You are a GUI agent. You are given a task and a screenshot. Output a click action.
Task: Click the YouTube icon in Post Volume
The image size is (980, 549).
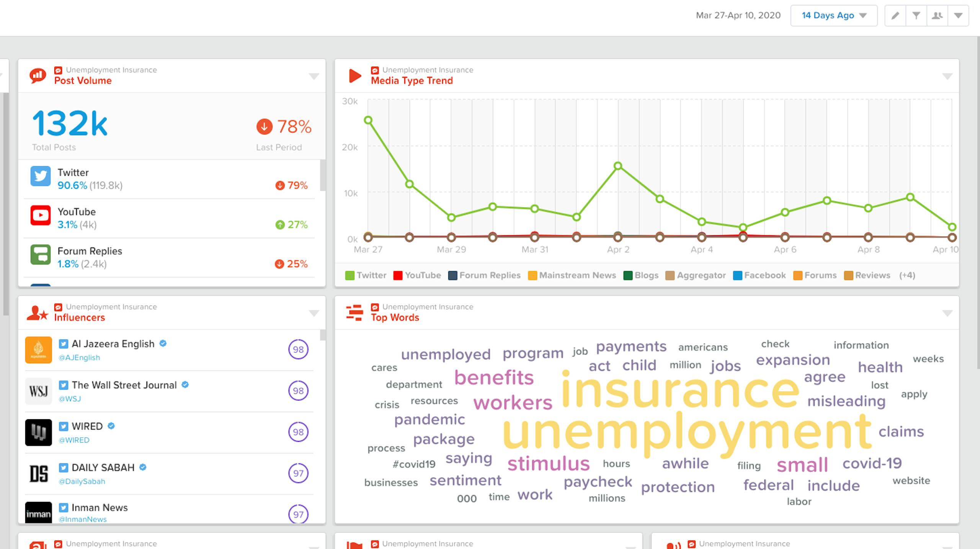point(41,215)
